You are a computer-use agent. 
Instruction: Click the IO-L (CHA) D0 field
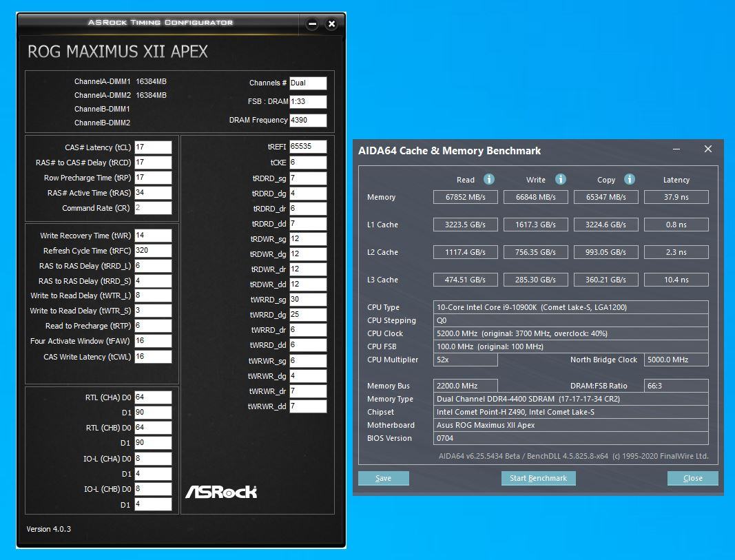154,458
